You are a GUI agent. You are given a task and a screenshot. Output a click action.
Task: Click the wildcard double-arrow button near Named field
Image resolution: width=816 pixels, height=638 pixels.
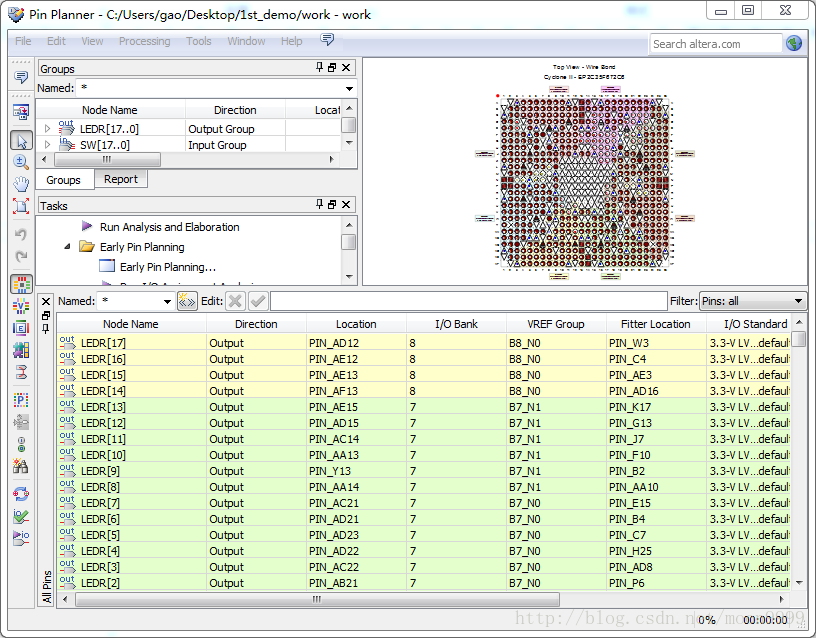coord(187,301)
